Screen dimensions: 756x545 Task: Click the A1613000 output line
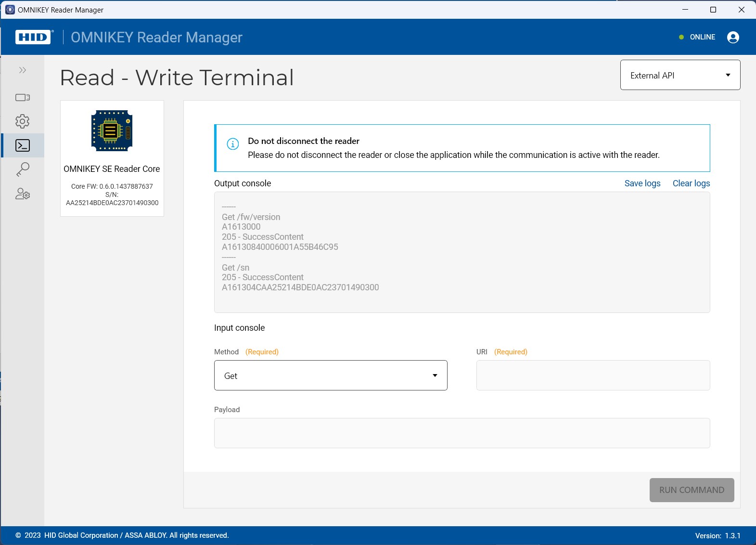tap(241, 227)
